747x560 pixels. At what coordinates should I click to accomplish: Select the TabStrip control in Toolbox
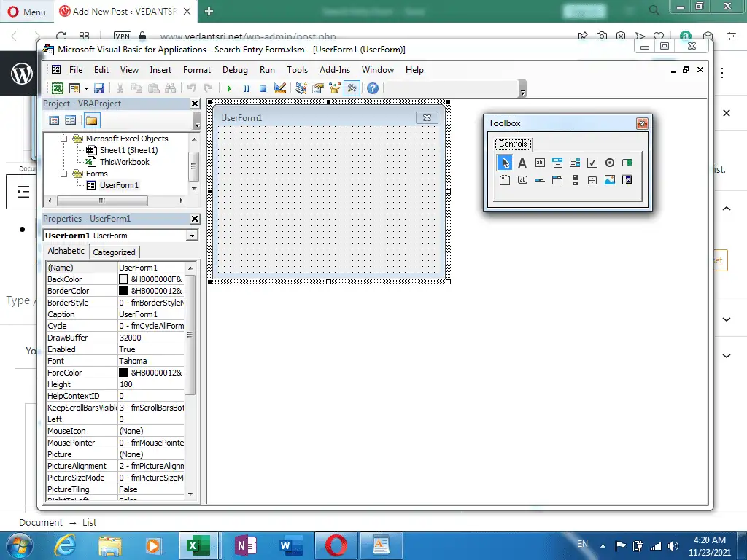coord(540,180)
